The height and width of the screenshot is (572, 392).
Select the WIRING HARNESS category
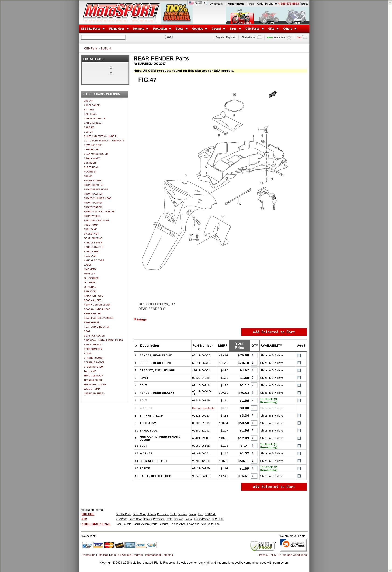(x=94, y=393)
